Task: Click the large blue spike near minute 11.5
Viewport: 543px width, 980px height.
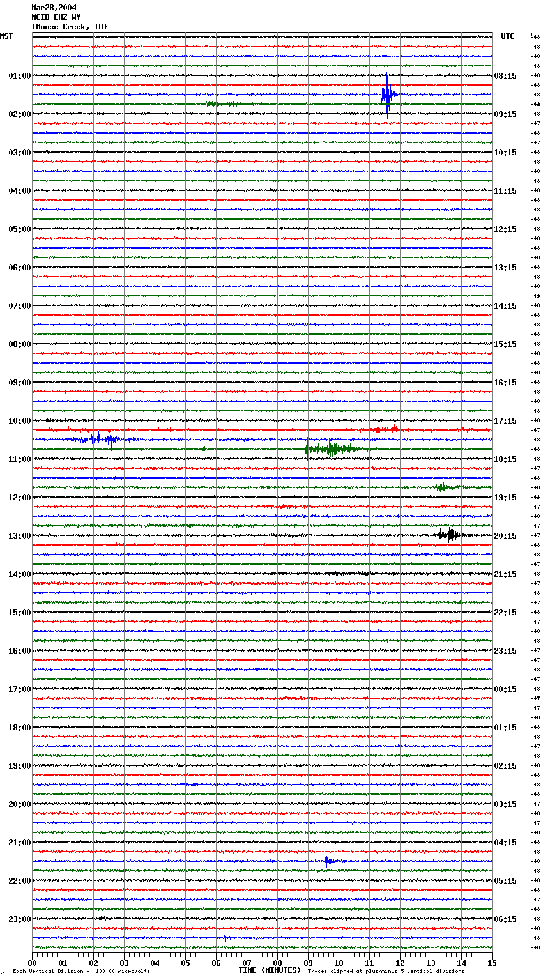Action: click(387, 96)
